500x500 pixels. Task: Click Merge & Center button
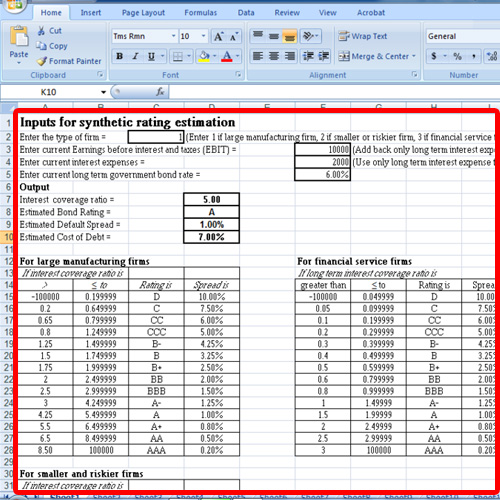pos(374,56)
